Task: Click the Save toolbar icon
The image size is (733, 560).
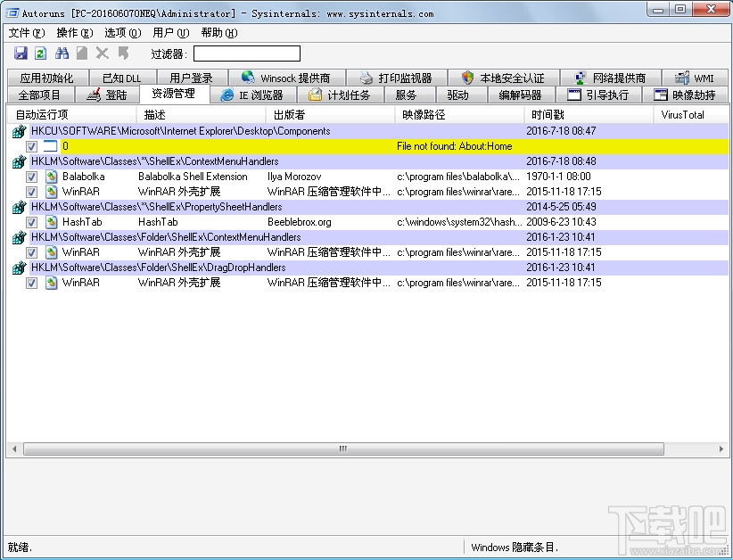Action: (x=21, y=54)
